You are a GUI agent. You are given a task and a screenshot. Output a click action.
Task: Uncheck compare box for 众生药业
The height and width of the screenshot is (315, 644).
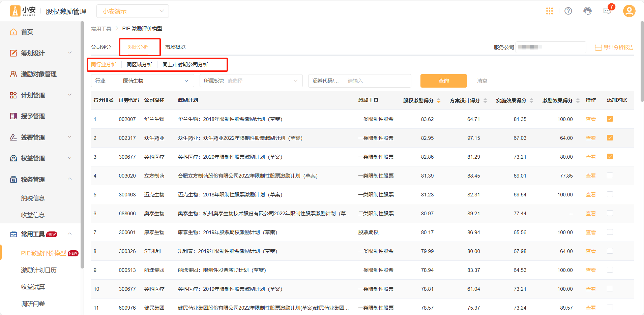610,138
